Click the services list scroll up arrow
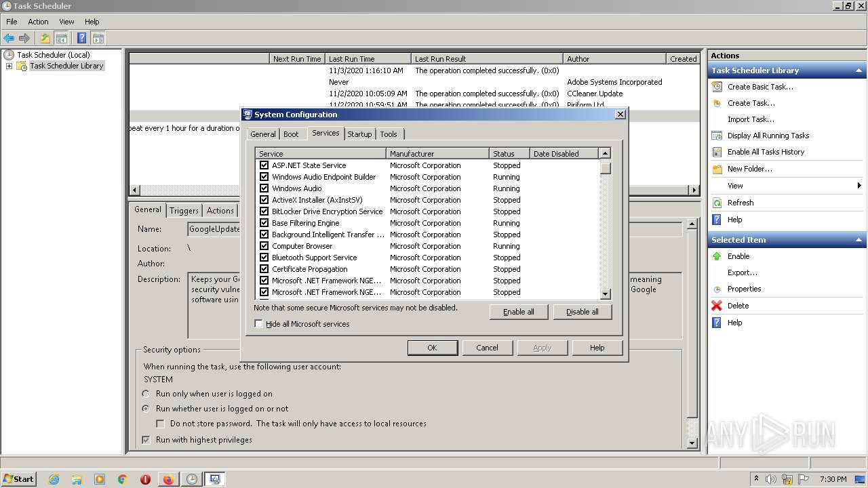The image size is (868, 488). tap(606, 153)
